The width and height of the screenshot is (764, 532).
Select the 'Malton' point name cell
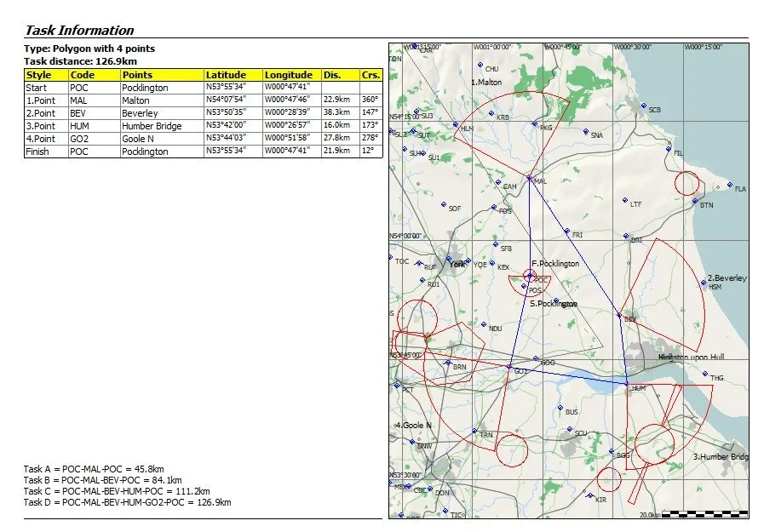coord(162,100)
